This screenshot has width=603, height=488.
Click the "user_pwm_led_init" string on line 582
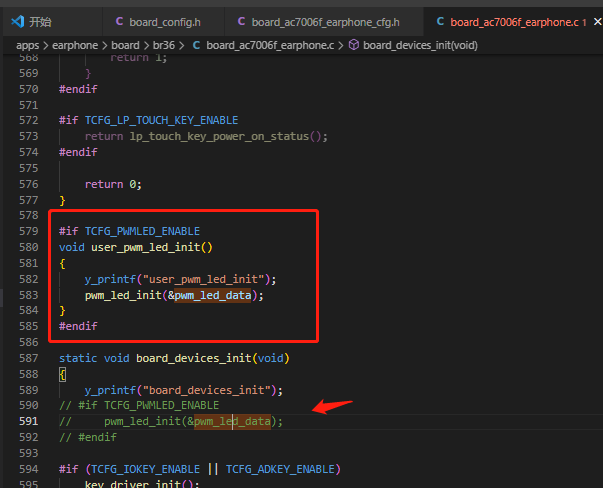tap(203, 279)
